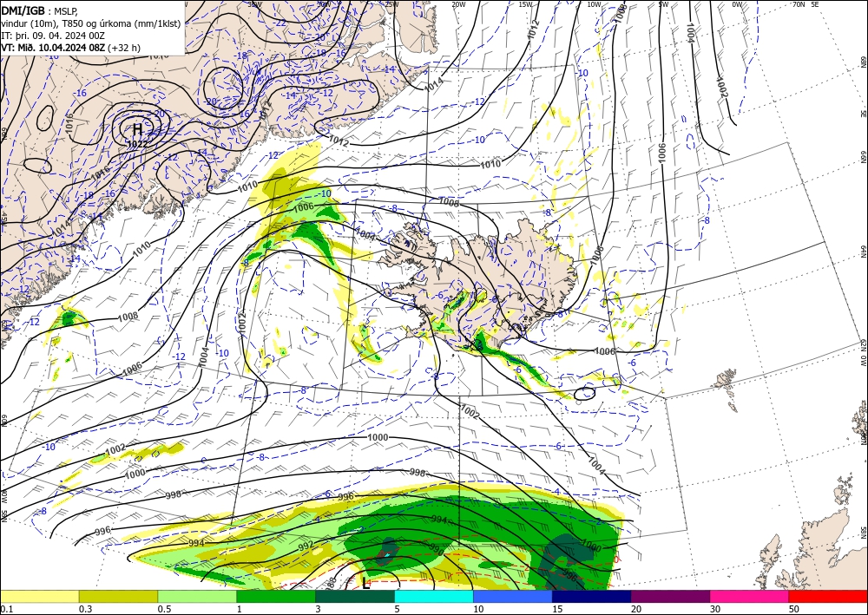Click the '15W' longitude label at top

[526, 4]
